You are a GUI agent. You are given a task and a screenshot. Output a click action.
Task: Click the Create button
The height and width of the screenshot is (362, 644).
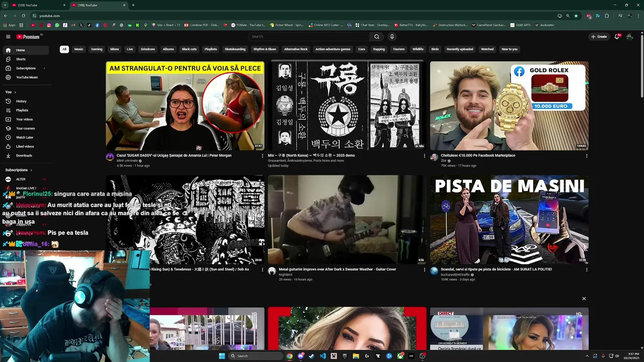[x=599, y=37]
